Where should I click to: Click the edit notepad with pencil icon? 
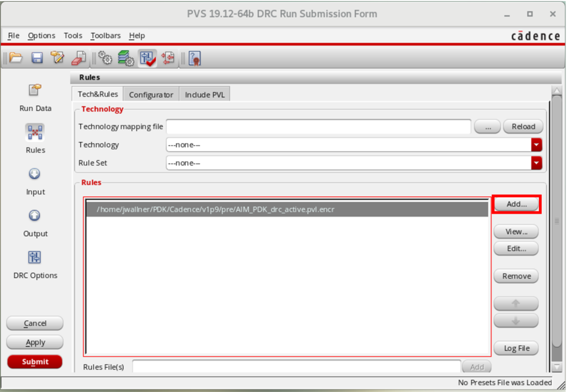point(57,58)
